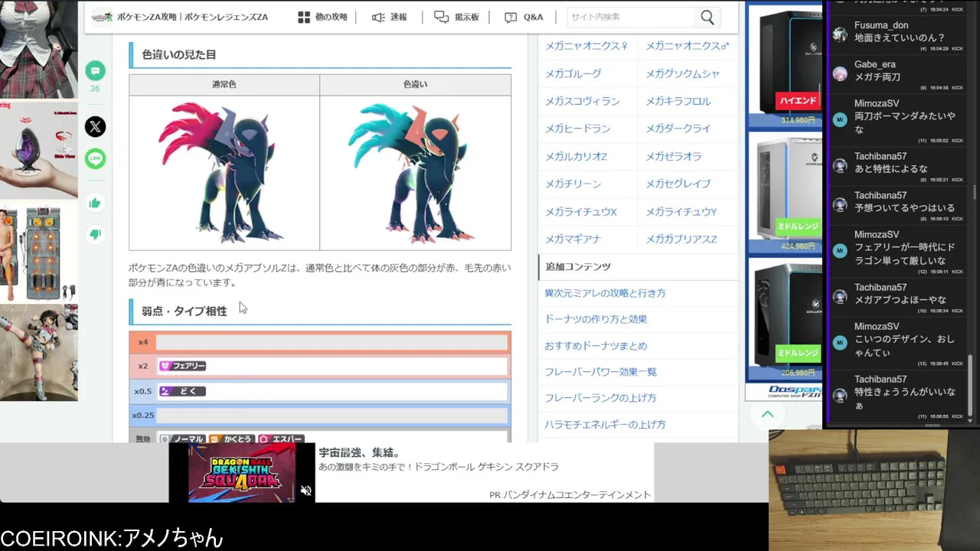Open メガダークライ link
980x551 pixels.
pos(678,129)
